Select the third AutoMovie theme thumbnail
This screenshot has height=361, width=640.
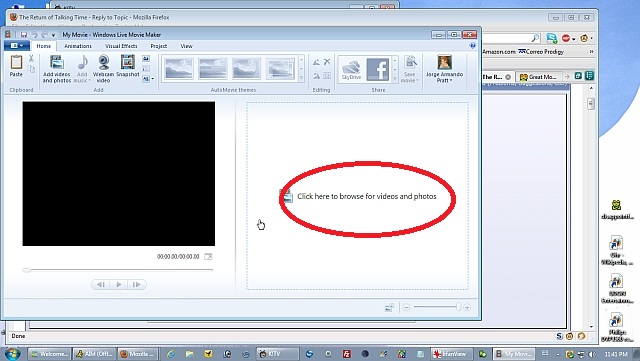[x=247, y=69]
